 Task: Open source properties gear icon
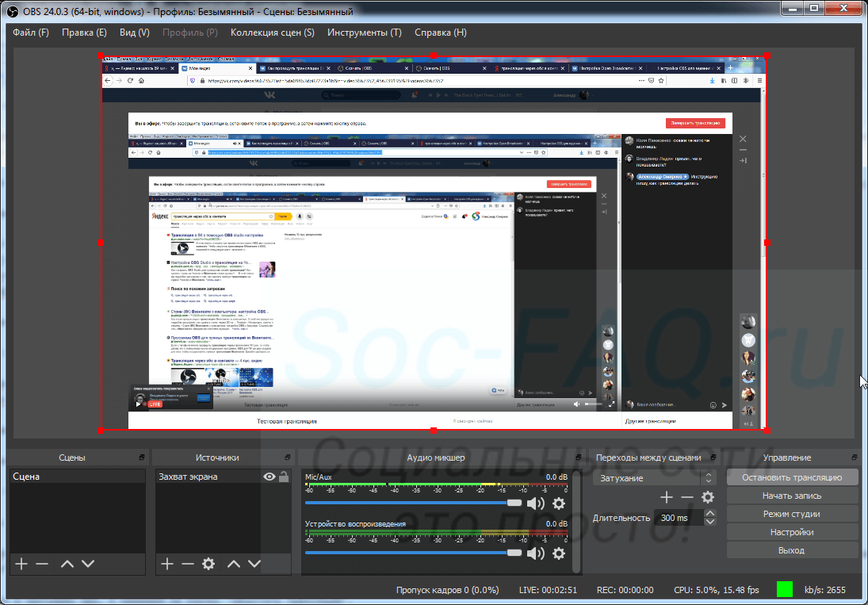click(x=208, y=564)
